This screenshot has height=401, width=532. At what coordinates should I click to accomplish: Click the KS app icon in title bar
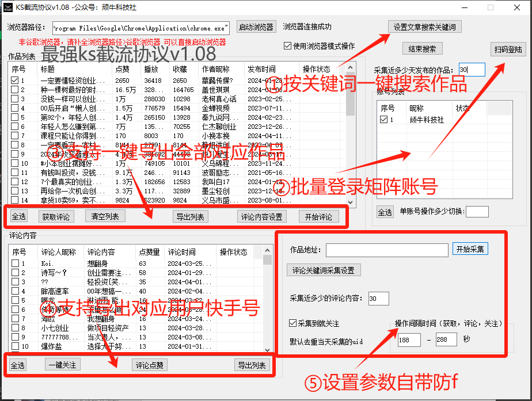point(9,7)
